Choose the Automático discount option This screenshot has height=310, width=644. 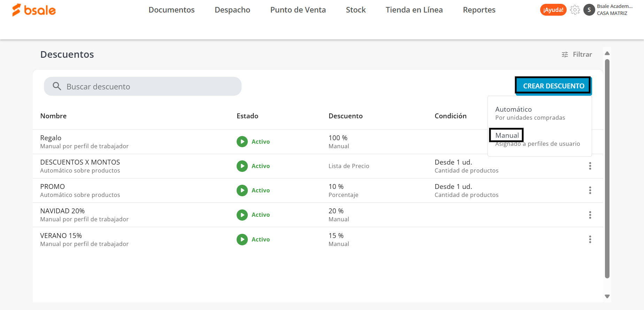click(539, 113)
